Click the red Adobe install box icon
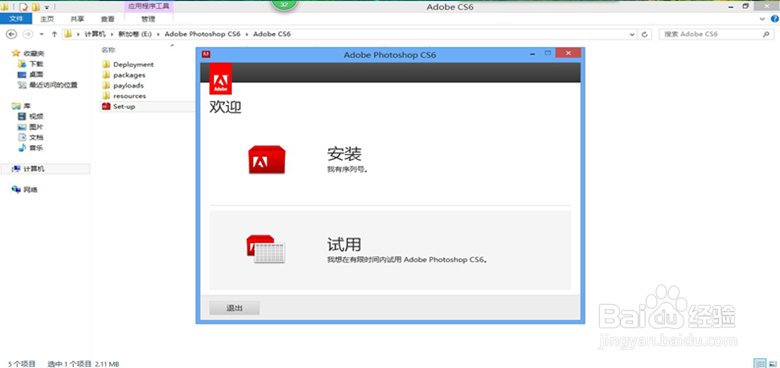 (x=267, y=160)
